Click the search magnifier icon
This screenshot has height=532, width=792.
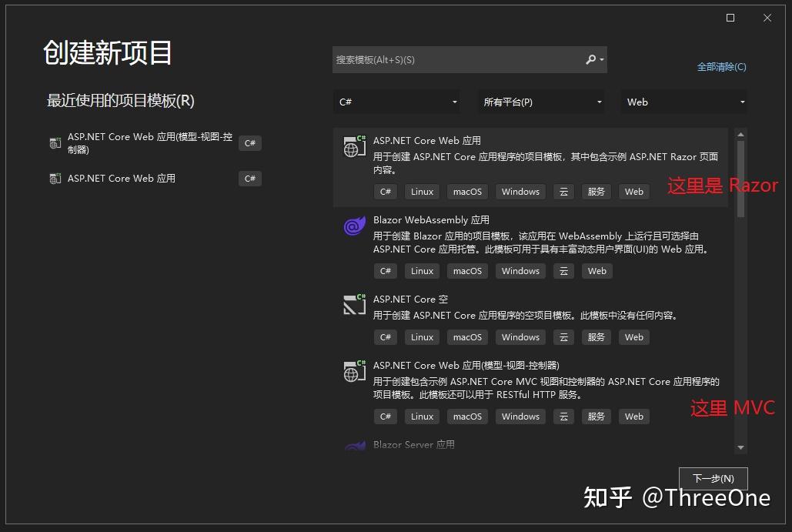point(590,59)
